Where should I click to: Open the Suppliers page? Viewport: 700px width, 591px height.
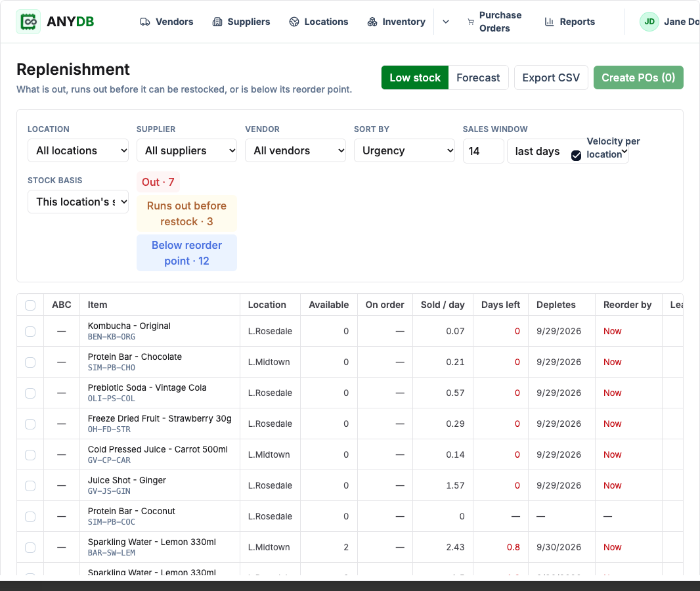pos(241,22)
